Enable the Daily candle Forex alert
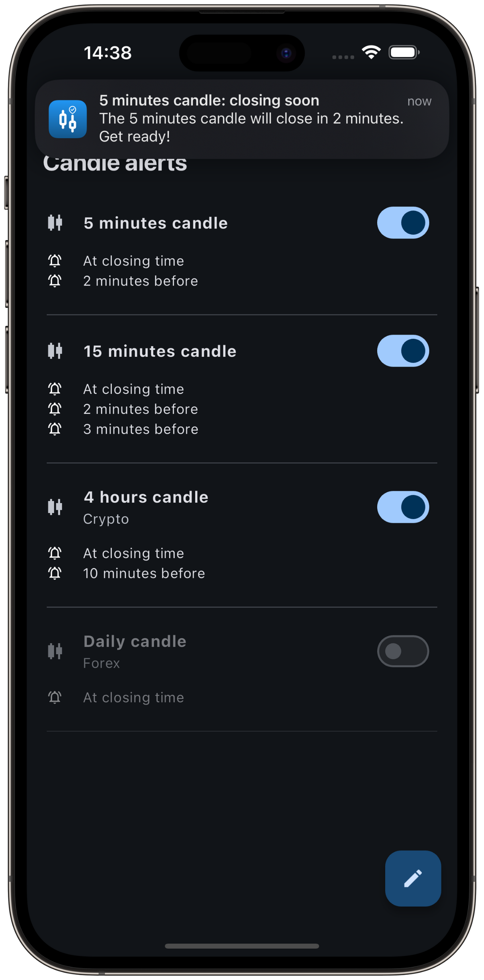 403,651
